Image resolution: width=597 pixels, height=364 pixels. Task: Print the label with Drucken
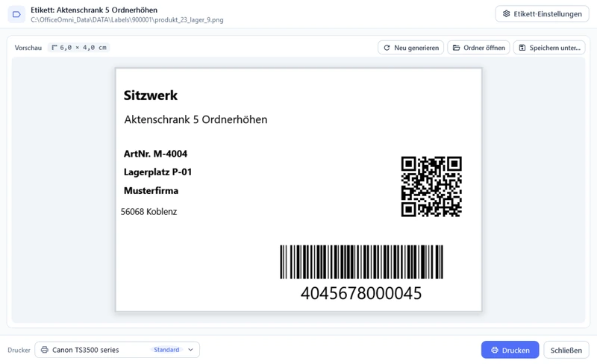click(510, 350)
